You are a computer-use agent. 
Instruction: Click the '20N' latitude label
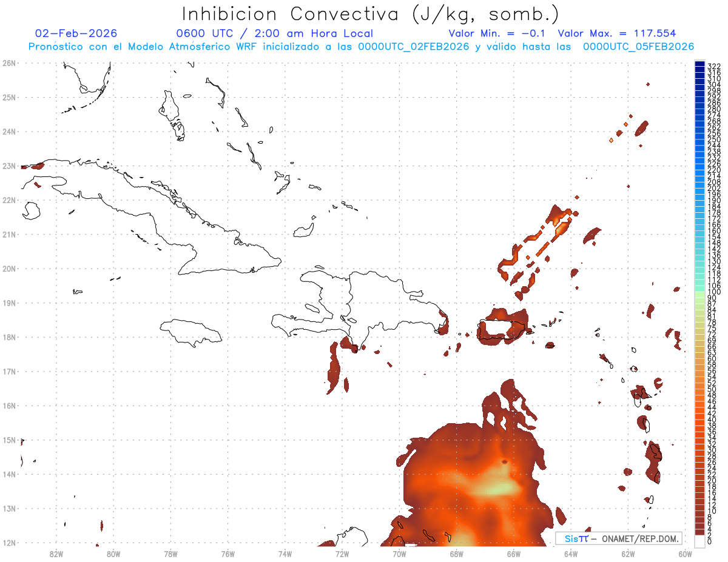pyautogui.click(x=8, y=269)
